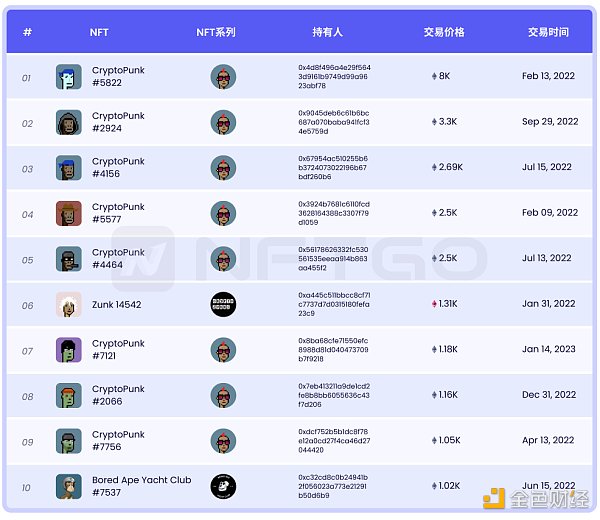The width and height of the screenshot is (600, 520).
Task: Click the 8K price in row 01
Action: point(441,76)
